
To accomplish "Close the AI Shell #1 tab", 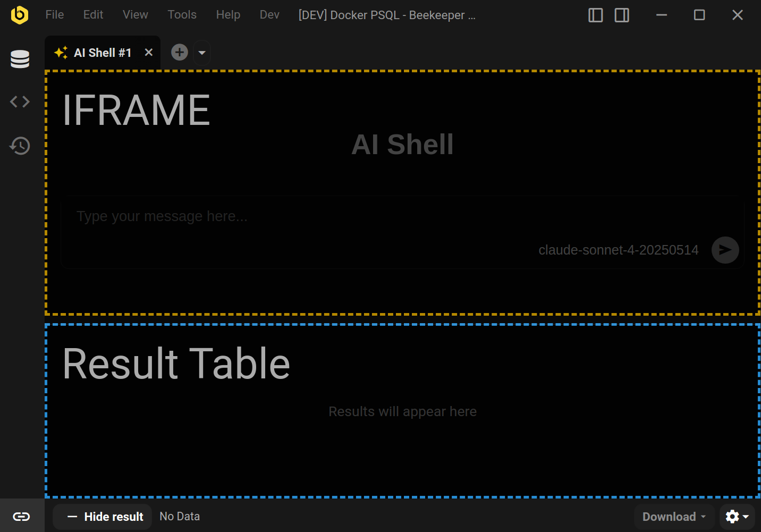I will pyautogui.click(x=149, y=52).
